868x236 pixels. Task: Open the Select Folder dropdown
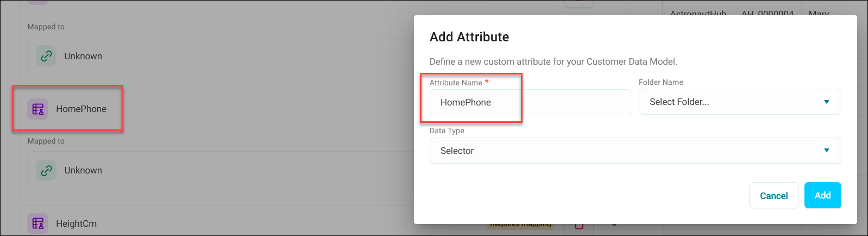point(739,102)
